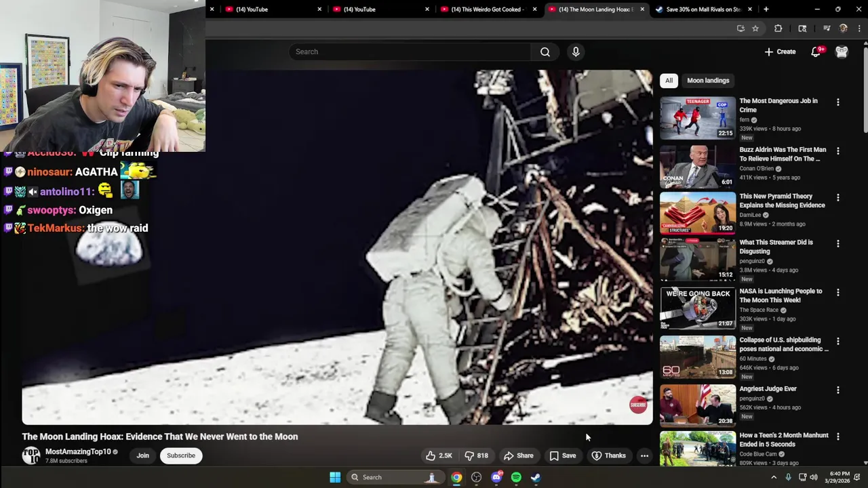Select the All filter chip
This screenshot has width=868, height=488.
pos(669,81)
